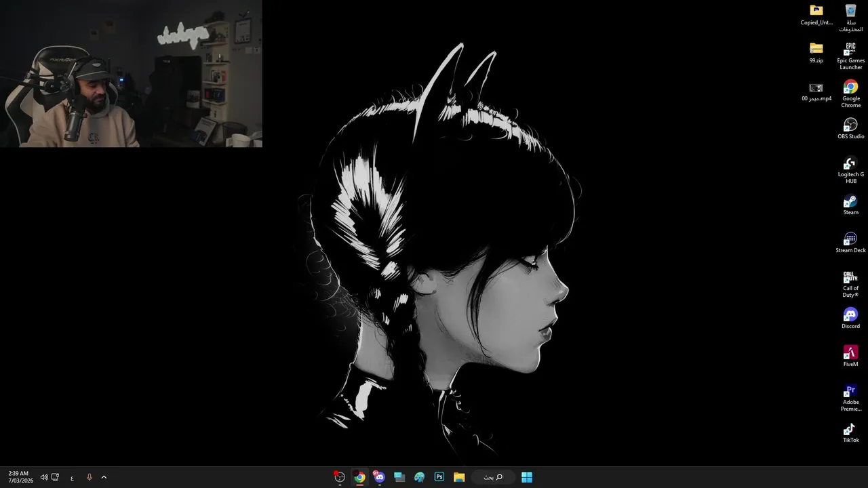The height and width of the screenshot is (488, 868).
Task: Open the taskbar icon beside Discord
Action: pos(399,477)
